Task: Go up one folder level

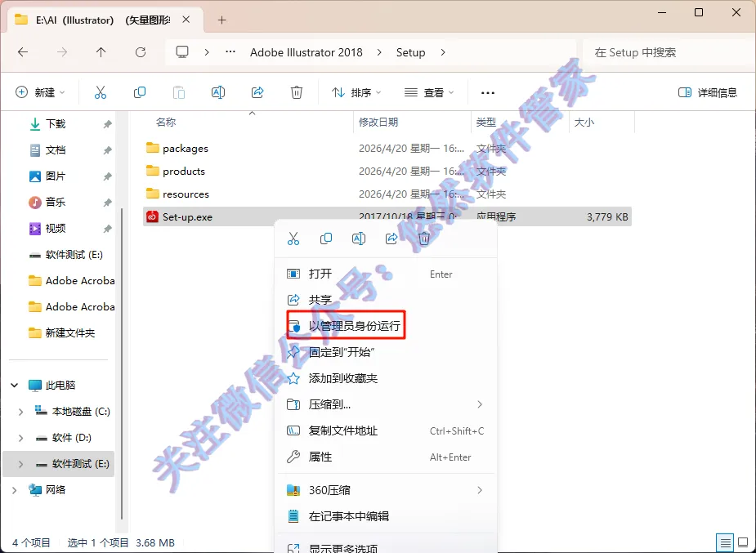Action: (101, 52)
